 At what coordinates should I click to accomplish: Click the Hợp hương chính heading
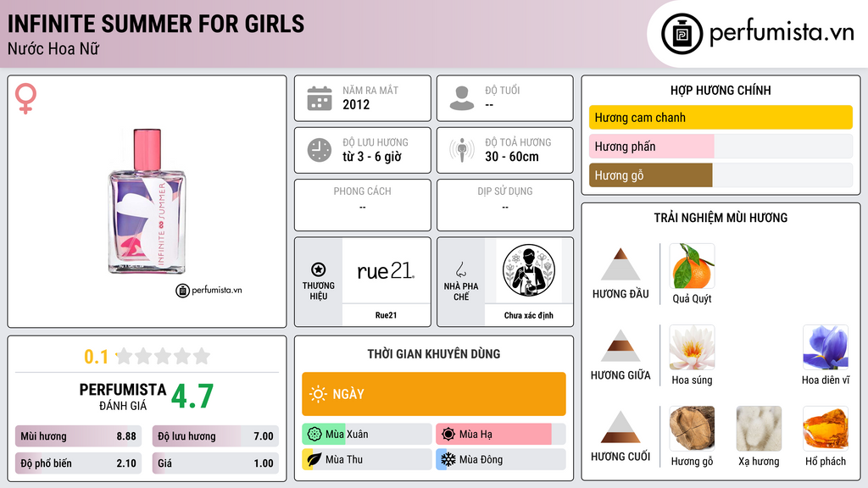pos(721,90)
